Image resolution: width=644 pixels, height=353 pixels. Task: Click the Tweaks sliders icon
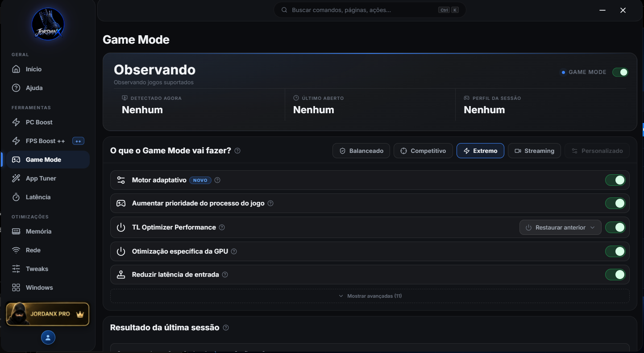(16, 269)
